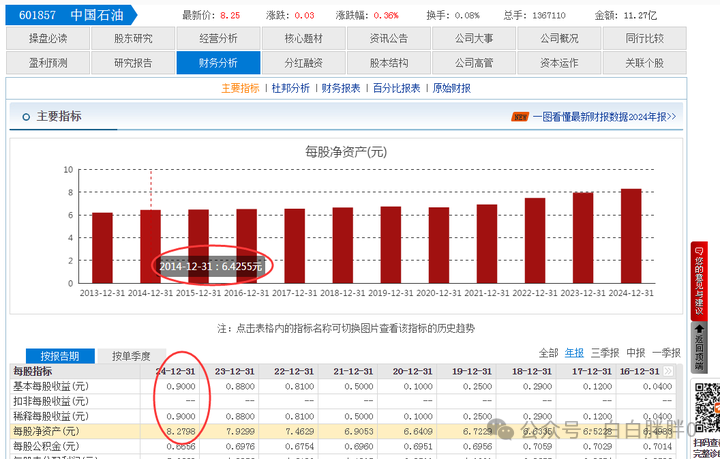Filter reports by 年报
720x459 pixels.
click(574, 353)
